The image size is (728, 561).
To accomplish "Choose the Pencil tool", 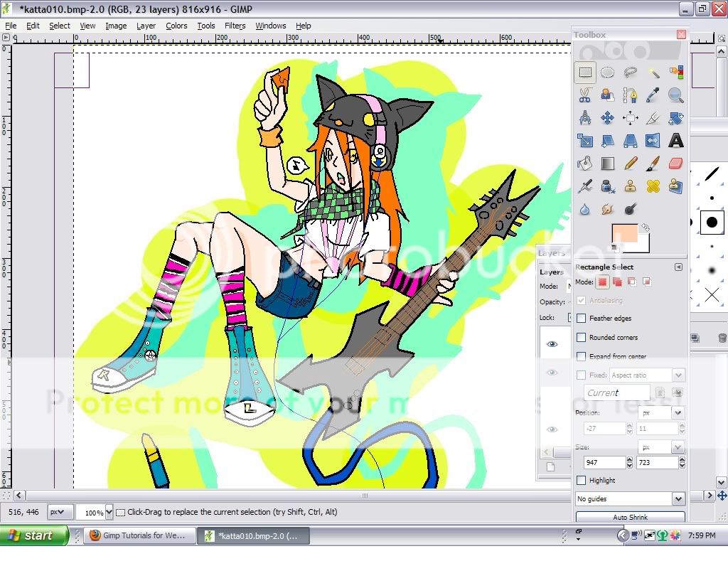I will pos(630,164).
